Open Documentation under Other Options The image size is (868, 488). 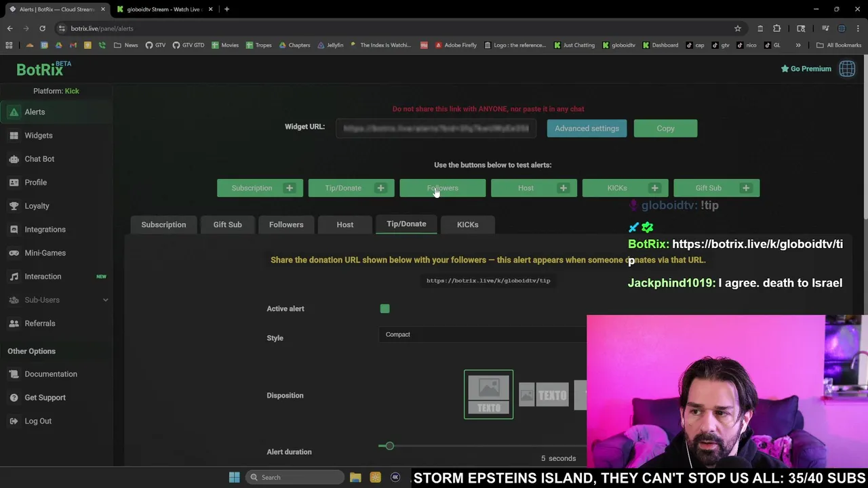50,374
